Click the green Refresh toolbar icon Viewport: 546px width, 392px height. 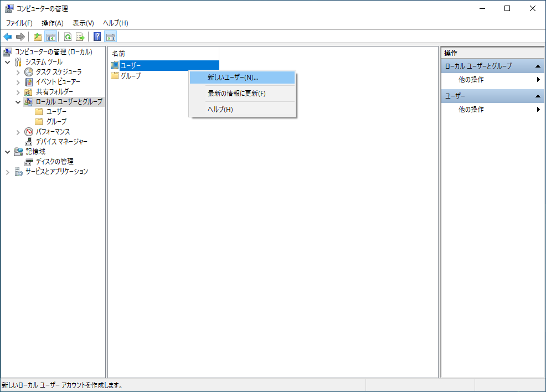coord(68,37)
